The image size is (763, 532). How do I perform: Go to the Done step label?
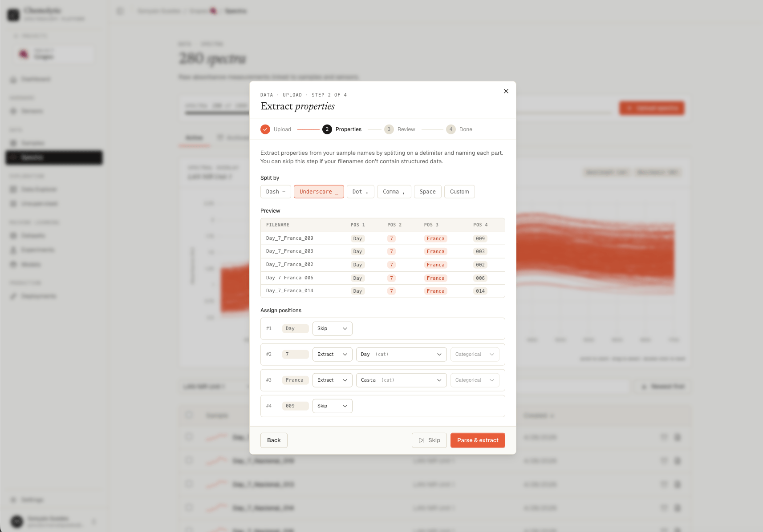tap(466, 129)
